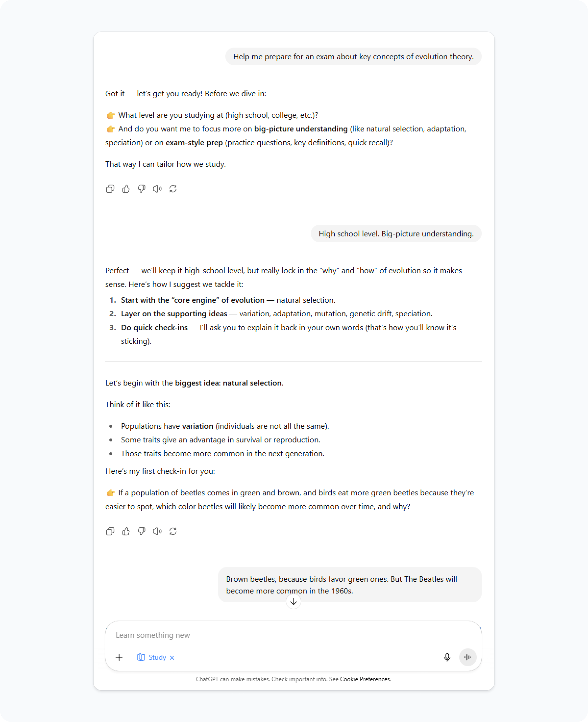Give the first response a thumbs up
The width and height of the screenshot is (588, 722).
(126, 189)
